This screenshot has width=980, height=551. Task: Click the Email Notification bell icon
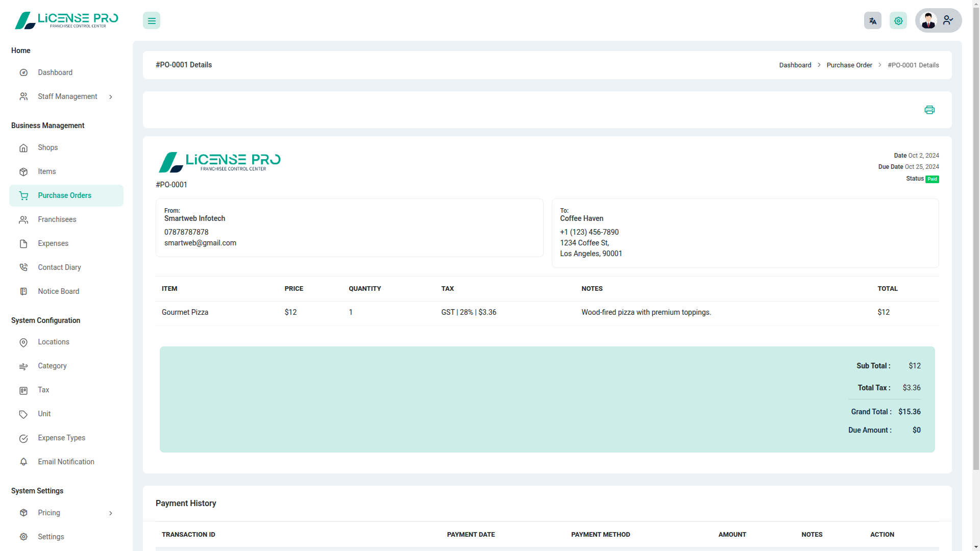(23, 462)
